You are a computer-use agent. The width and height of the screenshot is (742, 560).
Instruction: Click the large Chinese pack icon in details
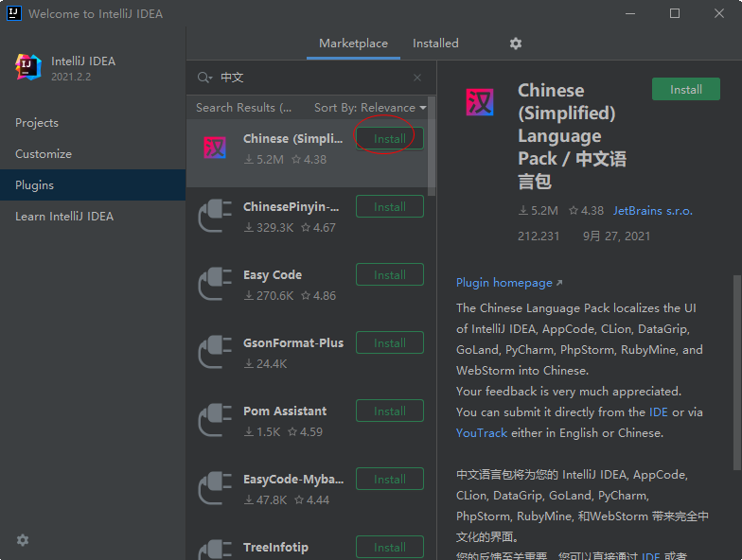coord(480,102)
